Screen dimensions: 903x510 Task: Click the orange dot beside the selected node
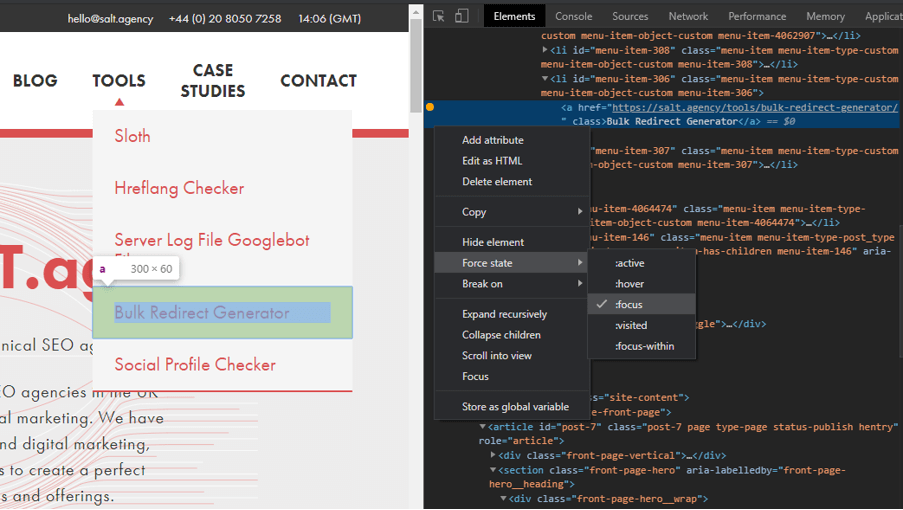pos(430,106)
